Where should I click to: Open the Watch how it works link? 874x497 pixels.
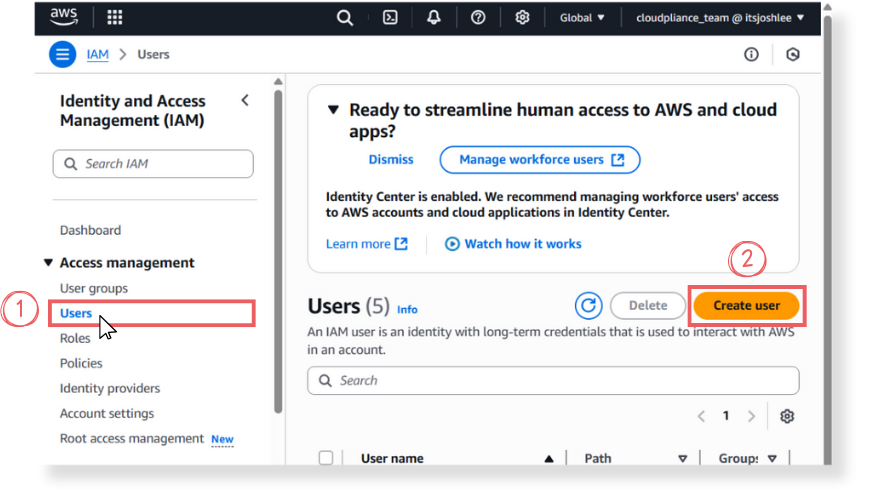tap(523, 244)
